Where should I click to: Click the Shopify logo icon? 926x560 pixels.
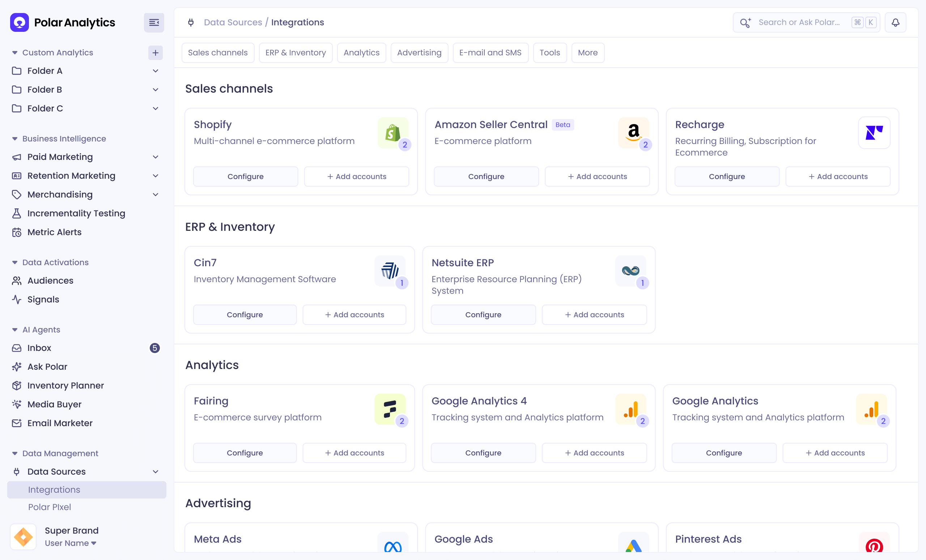coord(393,133)
